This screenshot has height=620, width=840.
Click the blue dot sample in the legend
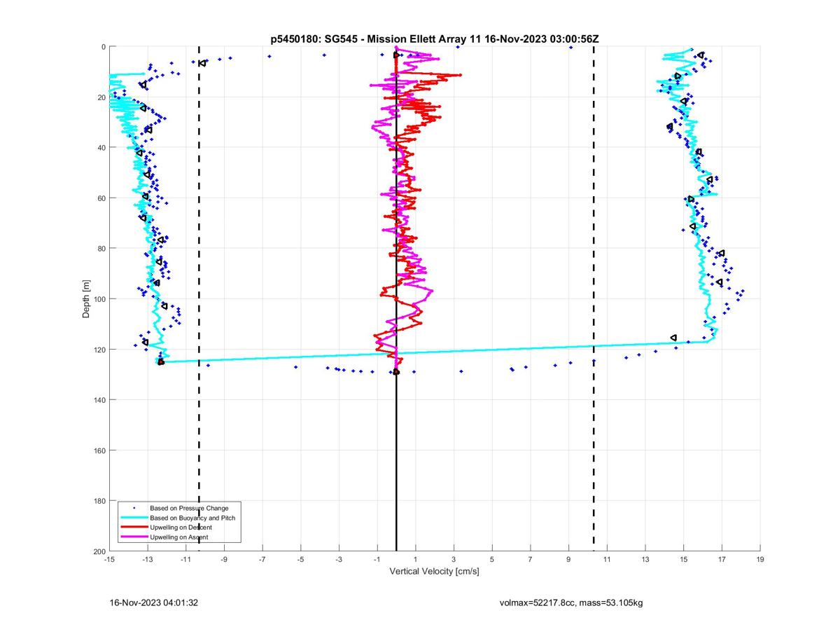pyautogui.click(x=134, y=508)
